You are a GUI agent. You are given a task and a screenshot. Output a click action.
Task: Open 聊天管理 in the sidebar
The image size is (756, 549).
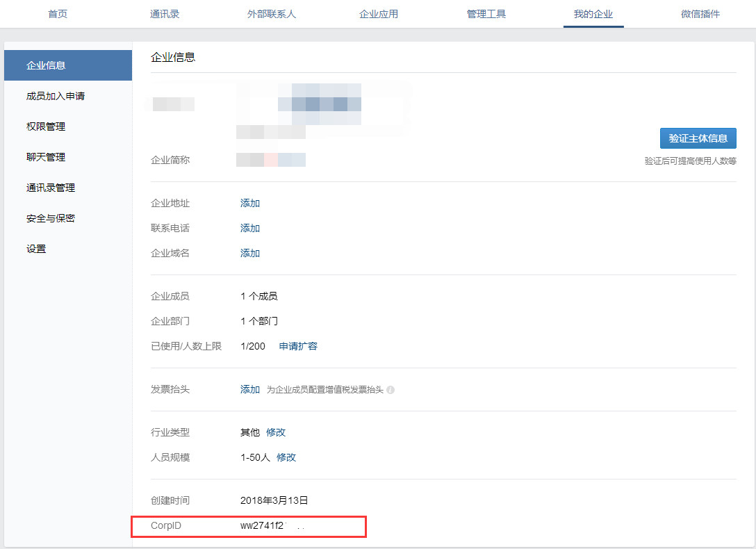pos(46,157)
